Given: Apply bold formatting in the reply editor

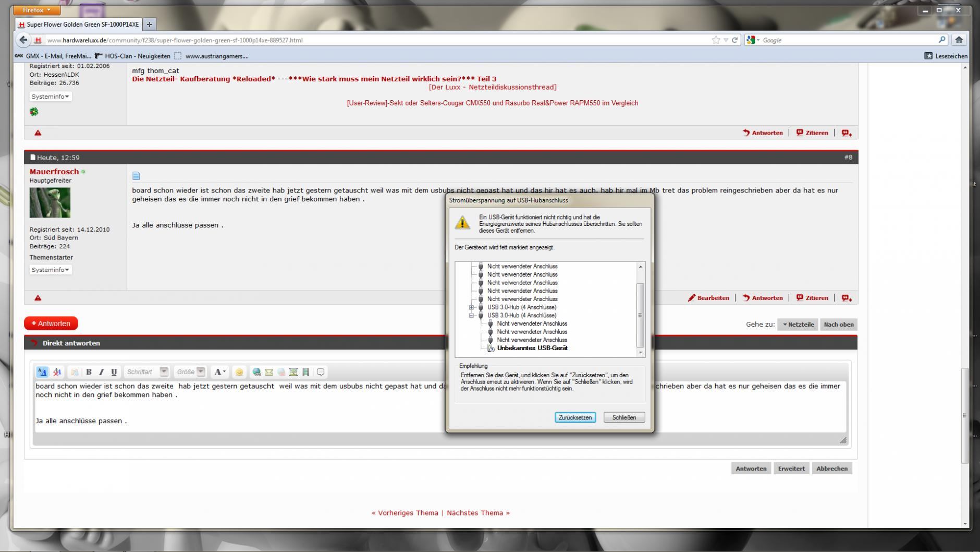Looking at the screenshot, I should click(x=89, y=372).
